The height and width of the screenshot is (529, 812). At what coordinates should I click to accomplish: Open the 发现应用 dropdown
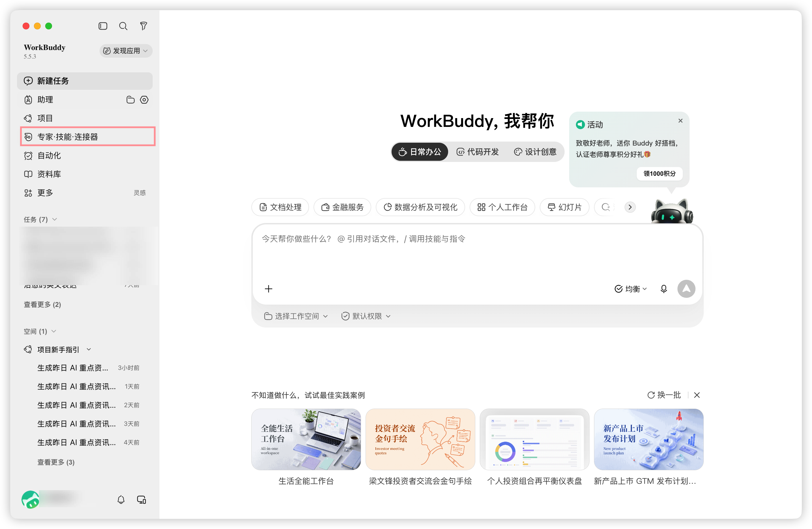[x=126, y=51]
